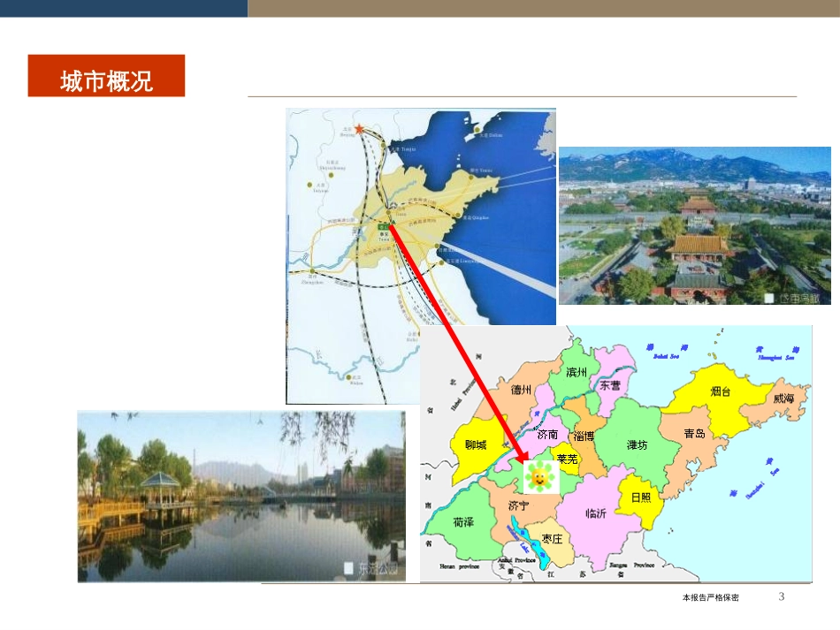Select the lakeside pavilion park photo
The height and width of the screenshot is (630, 840).
[x=241, y=496]
